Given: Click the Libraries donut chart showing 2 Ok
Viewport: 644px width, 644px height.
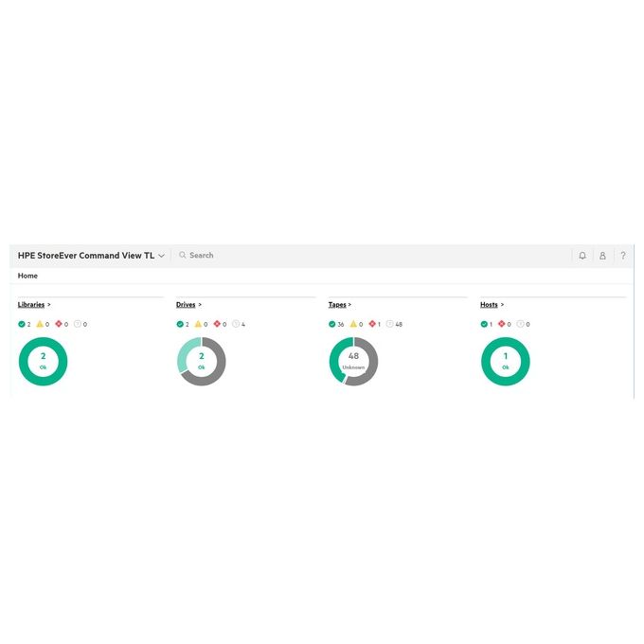Looking at the screenshot, I should click(44, 362).
